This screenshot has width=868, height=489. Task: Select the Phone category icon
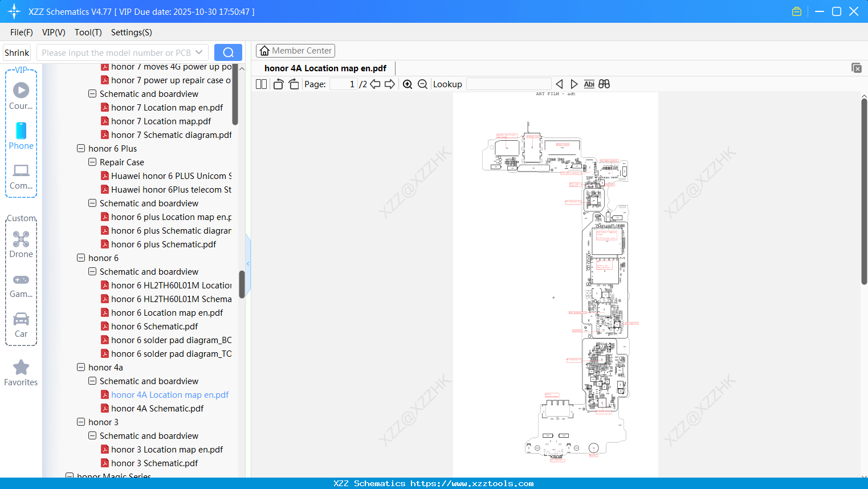tap(21, 136)
